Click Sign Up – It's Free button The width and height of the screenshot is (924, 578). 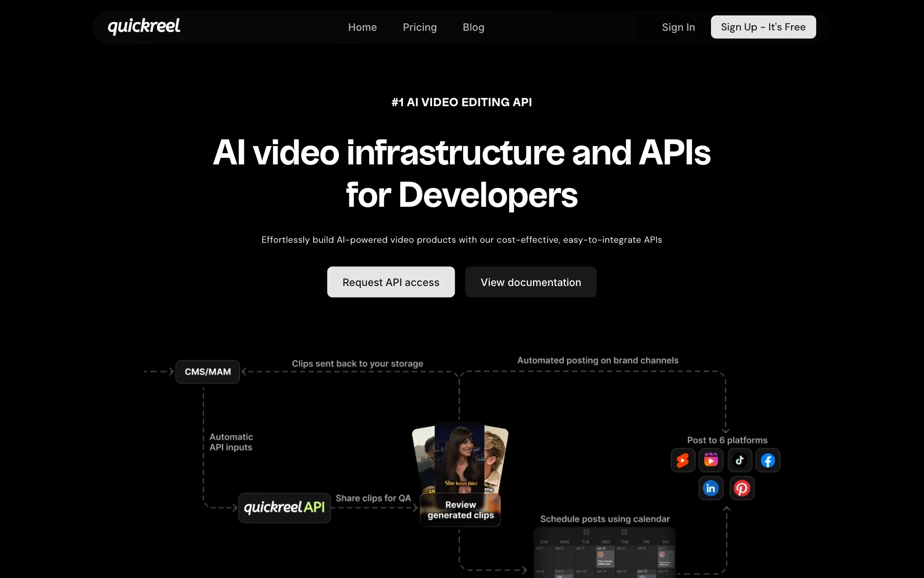point(763,27)
